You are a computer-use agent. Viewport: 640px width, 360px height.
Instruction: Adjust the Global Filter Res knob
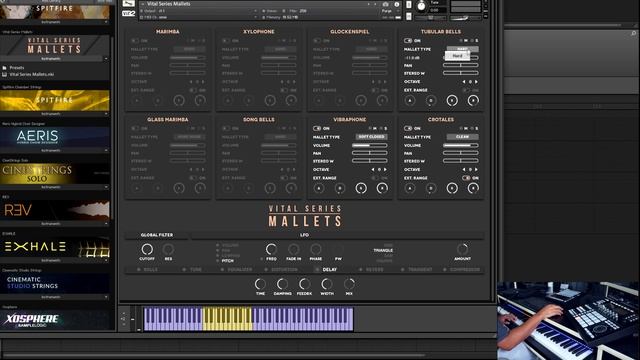168,249
